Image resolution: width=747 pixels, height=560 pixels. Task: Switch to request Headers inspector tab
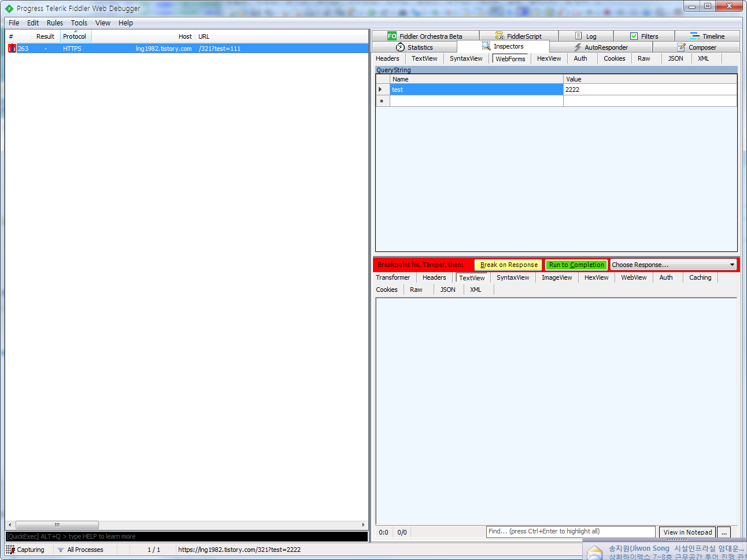point(387,58)
